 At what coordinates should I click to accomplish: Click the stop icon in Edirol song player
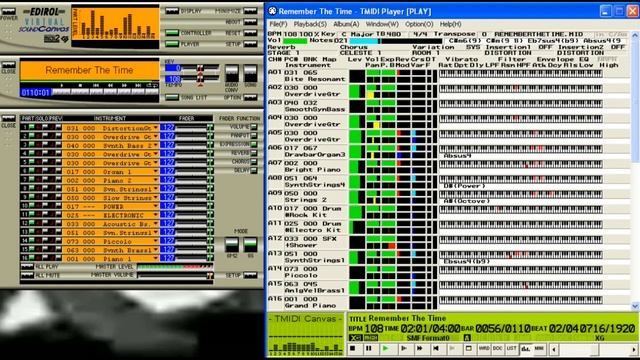[80, 85]
